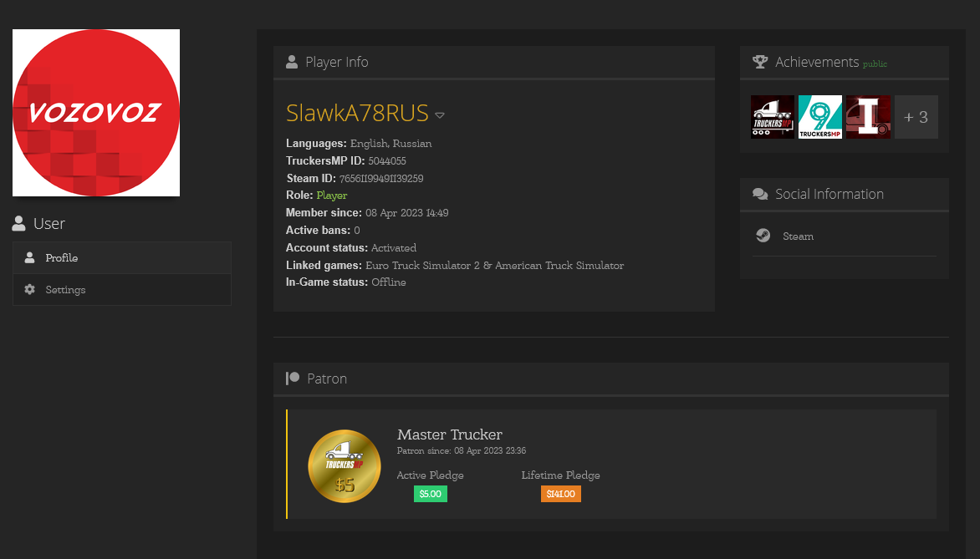980x559 pixels.
Task: Click the Settings gear icon
Action: click(29, 289)
